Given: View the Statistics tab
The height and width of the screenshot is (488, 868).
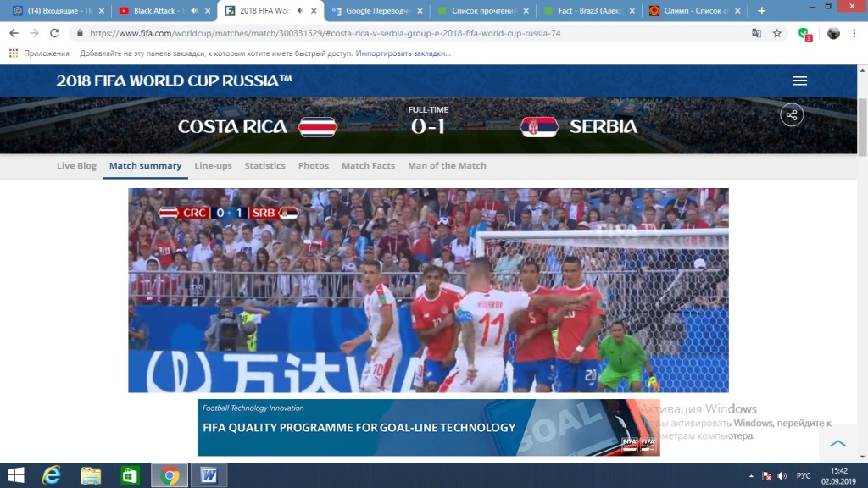Looking at the screenshot, I should coord(264,165).
